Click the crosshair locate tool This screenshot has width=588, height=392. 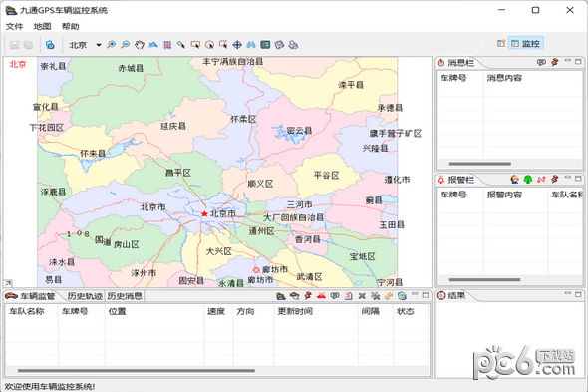point(237,45)
